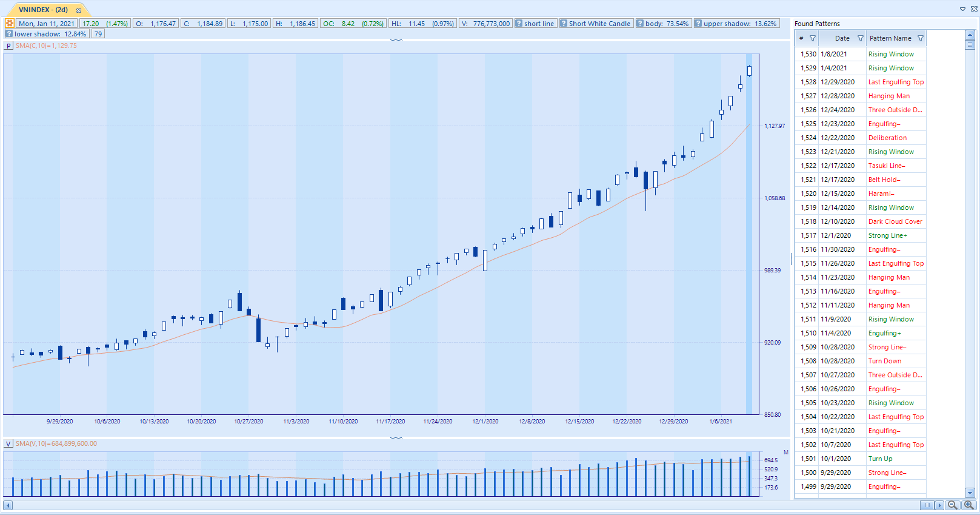Image resolution: width=980 pixels, height=515 pixels.
Task: Open filter for the # column
Action: point(813,38)
